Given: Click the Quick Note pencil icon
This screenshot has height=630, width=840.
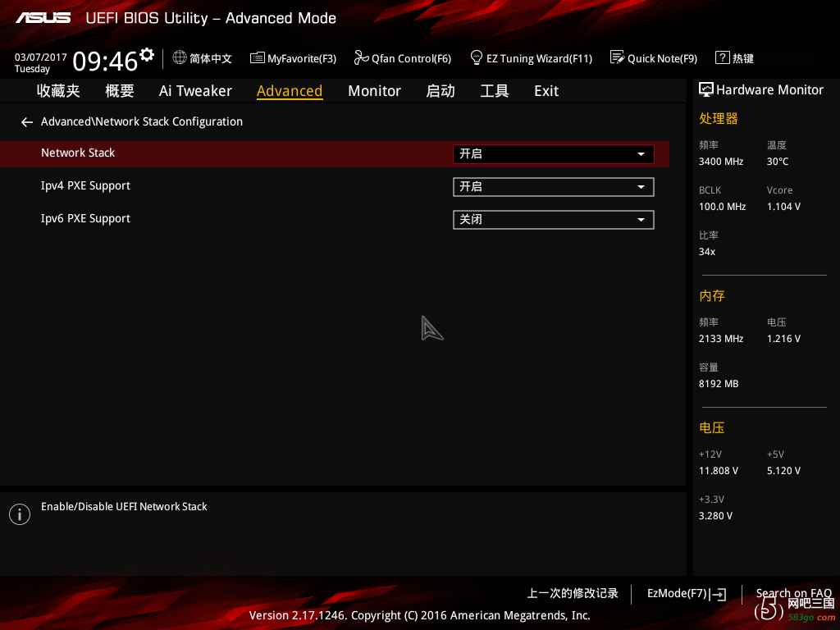Looking at the screenshot, I should pyautogui.click(x=617, y=57).
